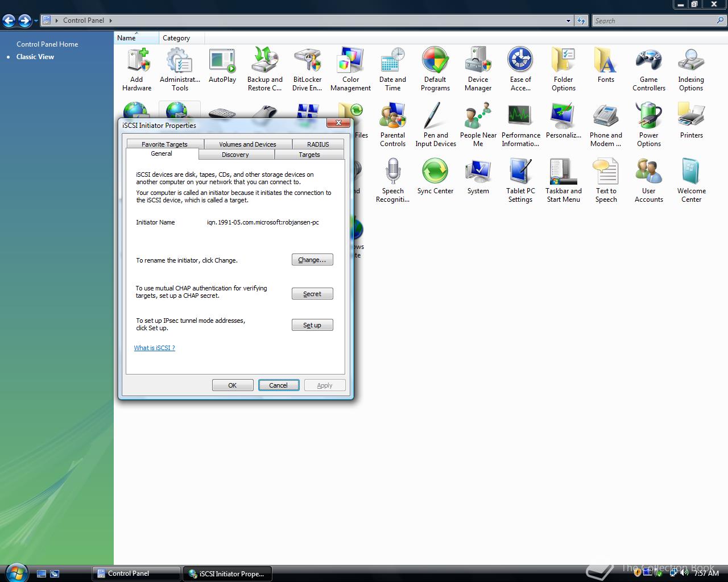This screenshot has width=728, height=582.
Task: Click Set up for IPsec tunnel
Action: click(x=312, y=325)
